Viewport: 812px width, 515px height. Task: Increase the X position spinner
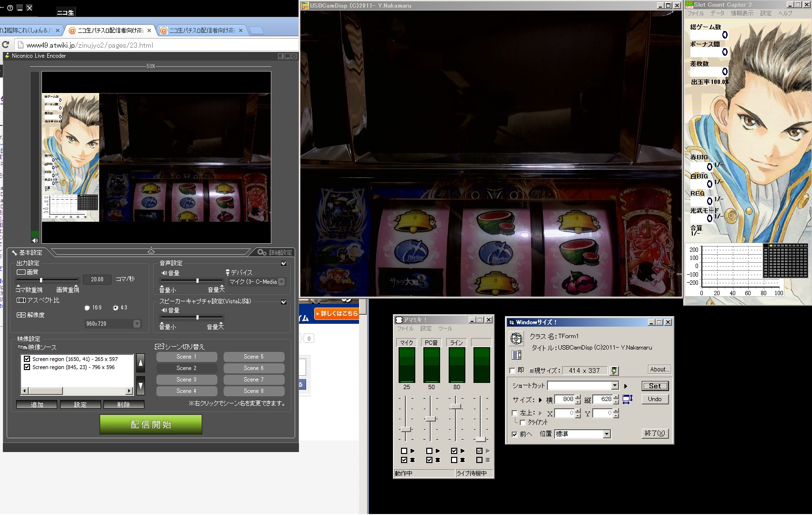(x=578, y=411)
